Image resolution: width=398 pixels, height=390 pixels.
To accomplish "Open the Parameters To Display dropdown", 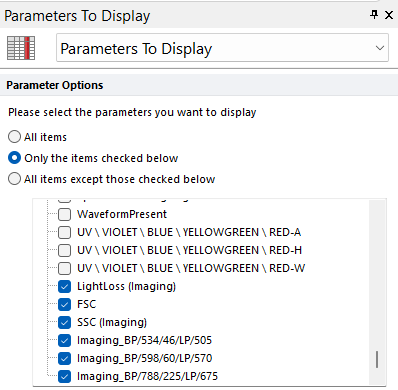I will coord(222,48).
